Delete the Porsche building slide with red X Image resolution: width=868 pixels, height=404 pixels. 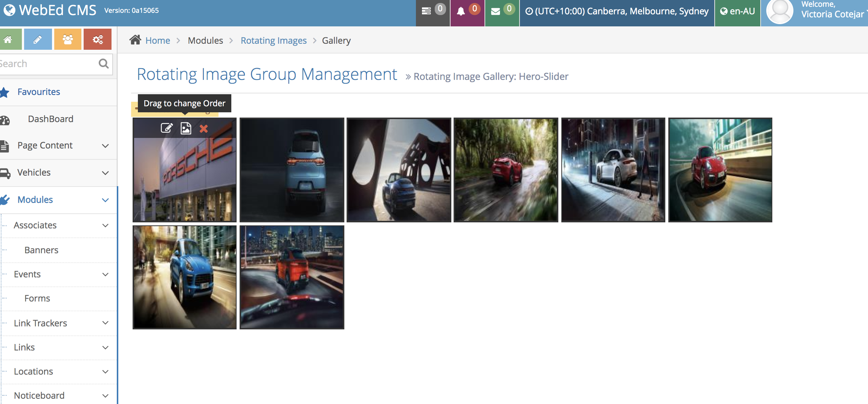pos(203,129)
